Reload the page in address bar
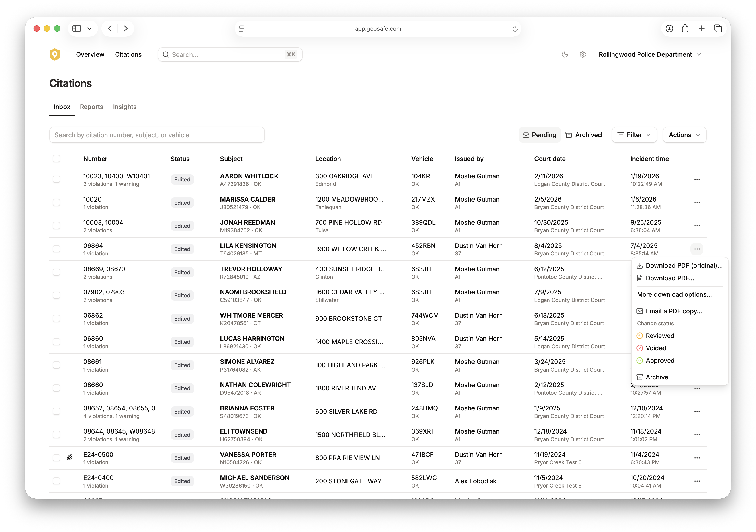756x532 pixels. pyautogui.click(x=515, y=29)
